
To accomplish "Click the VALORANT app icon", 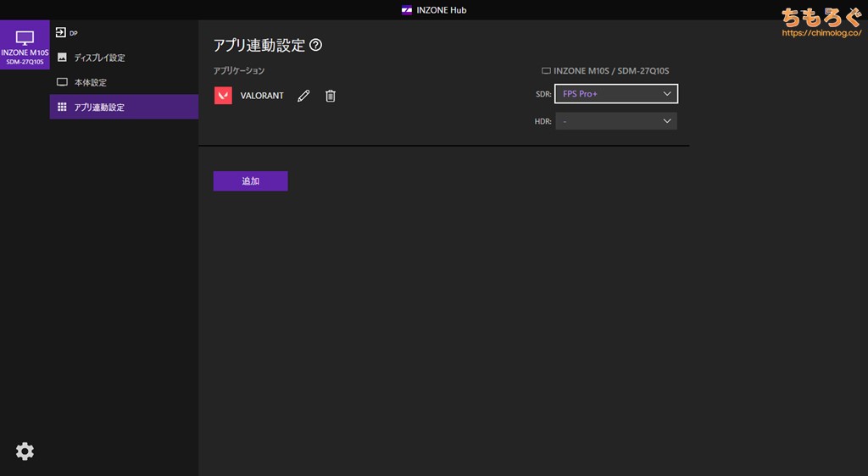I will [223, 96].
